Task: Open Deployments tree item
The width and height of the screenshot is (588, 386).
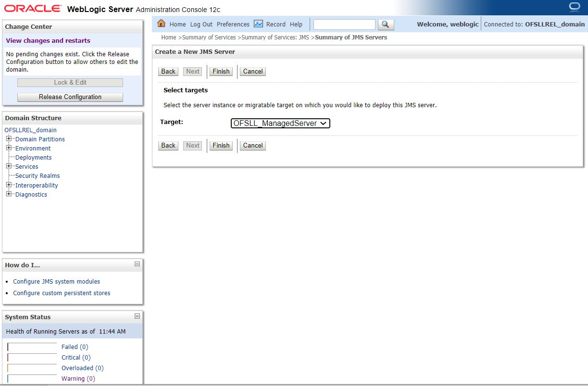Action: pos(33,157)
